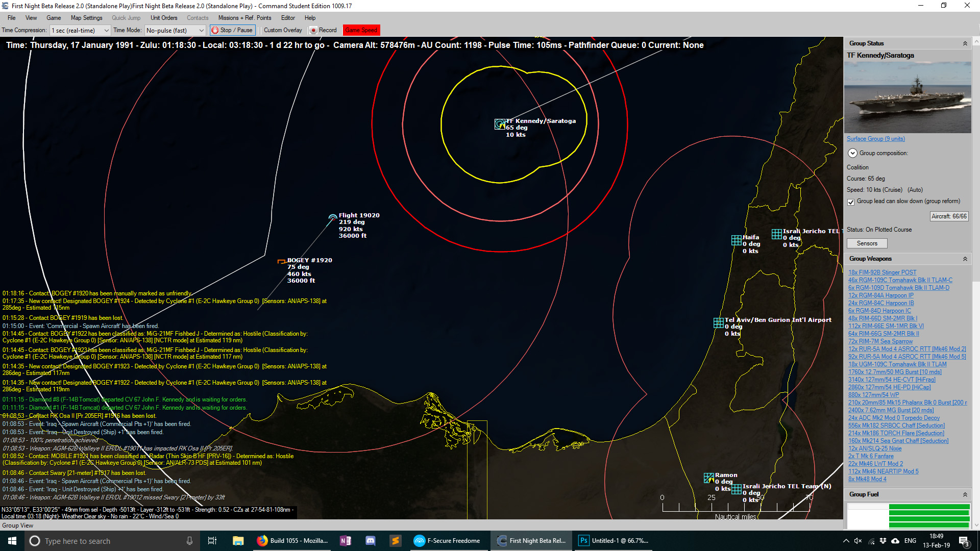The image size is (980, 551).
Task: Open the Unit Orders menu
Action: coord(163,18)
